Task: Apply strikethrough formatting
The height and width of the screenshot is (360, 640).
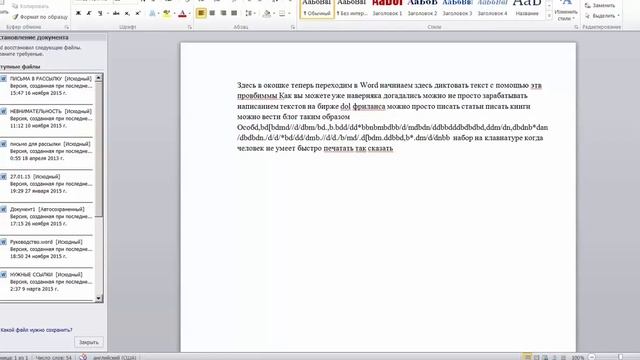Action: pos(116,13)
